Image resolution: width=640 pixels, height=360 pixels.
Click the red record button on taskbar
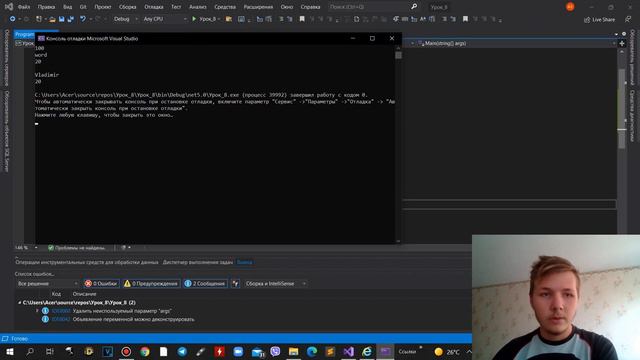(126, 351)
